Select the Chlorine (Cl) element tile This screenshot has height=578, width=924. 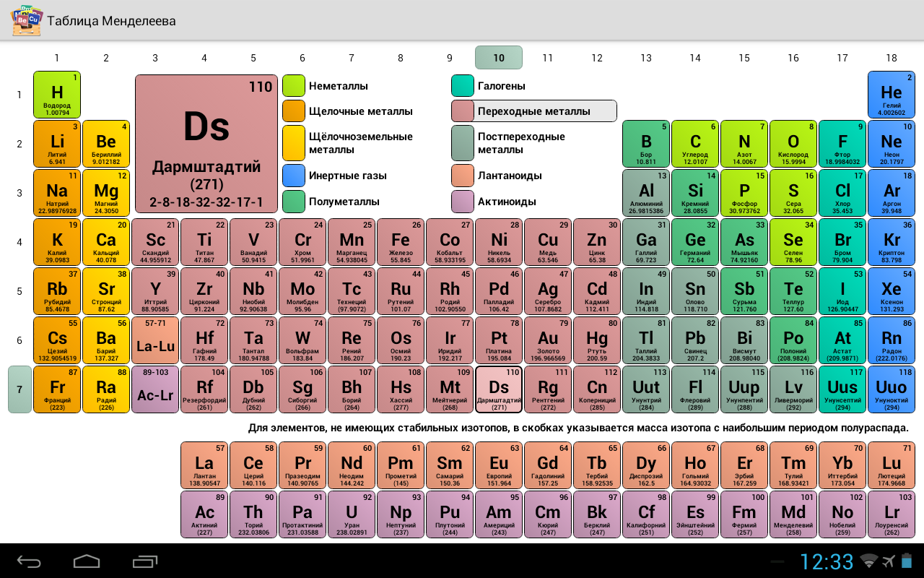(x=842, y=193)
